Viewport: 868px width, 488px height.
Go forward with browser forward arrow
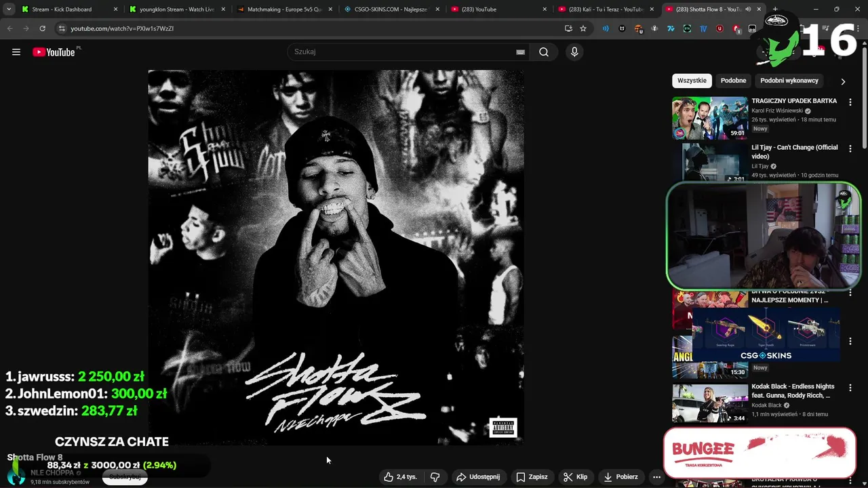(26, 28)
